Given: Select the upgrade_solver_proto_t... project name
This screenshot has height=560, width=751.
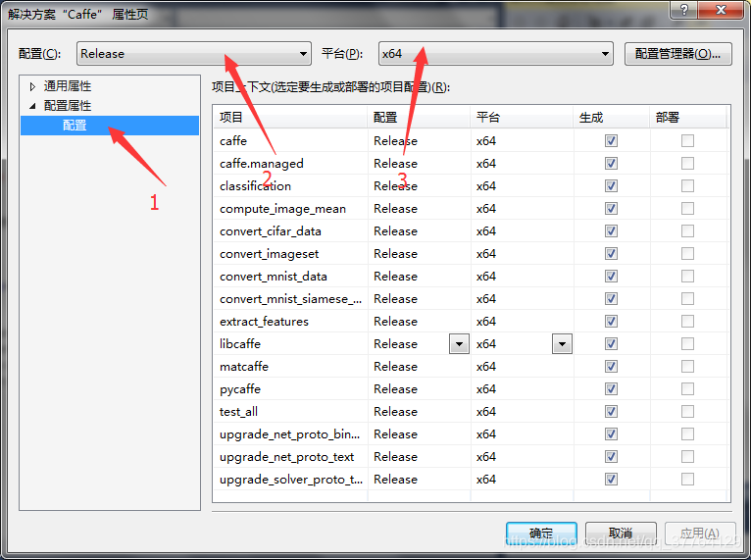Looking at the screenshot, I should tap(291, 480).
